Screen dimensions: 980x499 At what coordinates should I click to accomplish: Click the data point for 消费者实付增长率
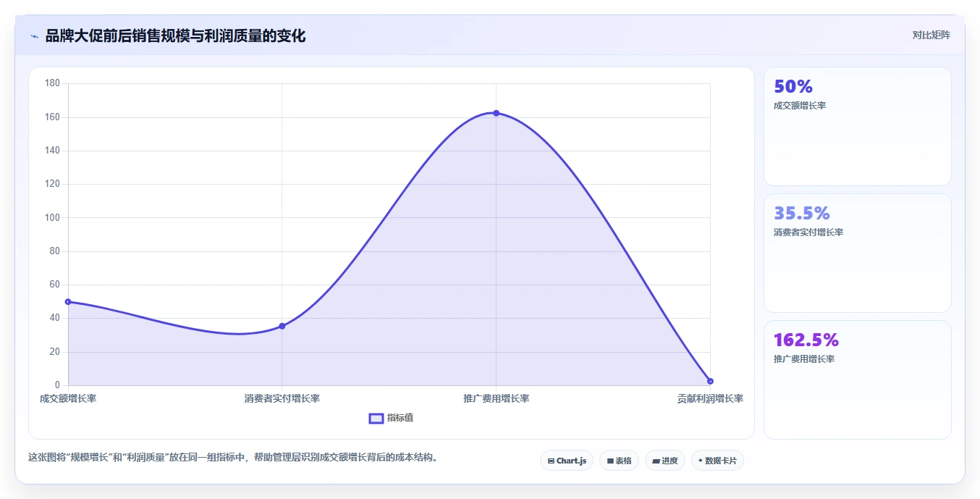click(282, 326)
